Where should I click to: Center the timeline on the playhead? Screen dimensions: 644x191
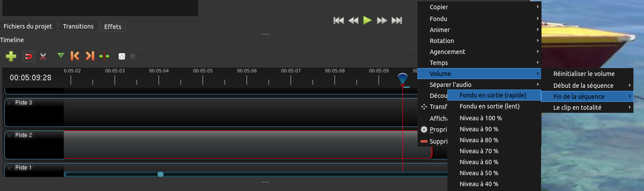click(104, 56)
